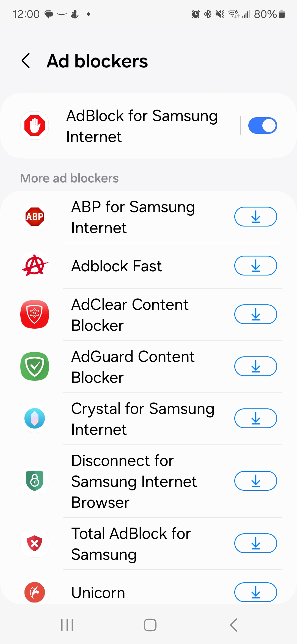This screenshot has width=297, height=644.
Task: Download Disconnect for Samsung Internet Browser
Action: tap(255, 481)
